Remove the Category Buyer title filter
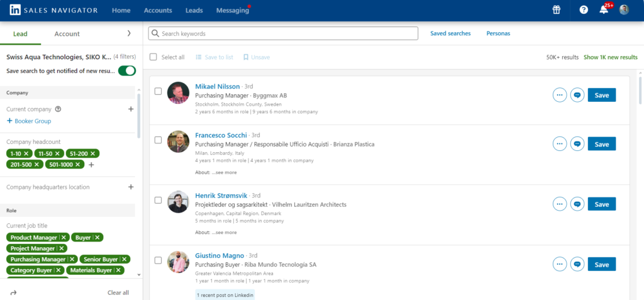The width and height of the screenshot is (644, 300). [58, 270]
